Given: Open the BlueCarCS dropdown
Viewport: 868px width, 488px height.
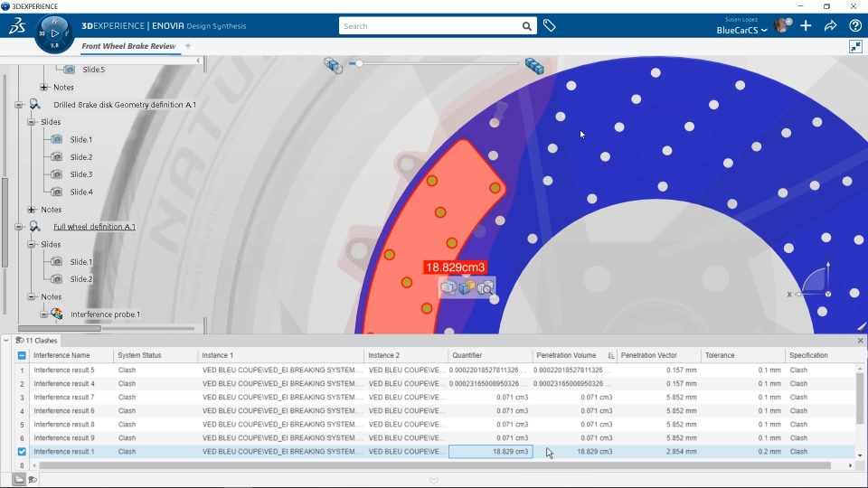Looking at the screenshot, I should [741, 31].
